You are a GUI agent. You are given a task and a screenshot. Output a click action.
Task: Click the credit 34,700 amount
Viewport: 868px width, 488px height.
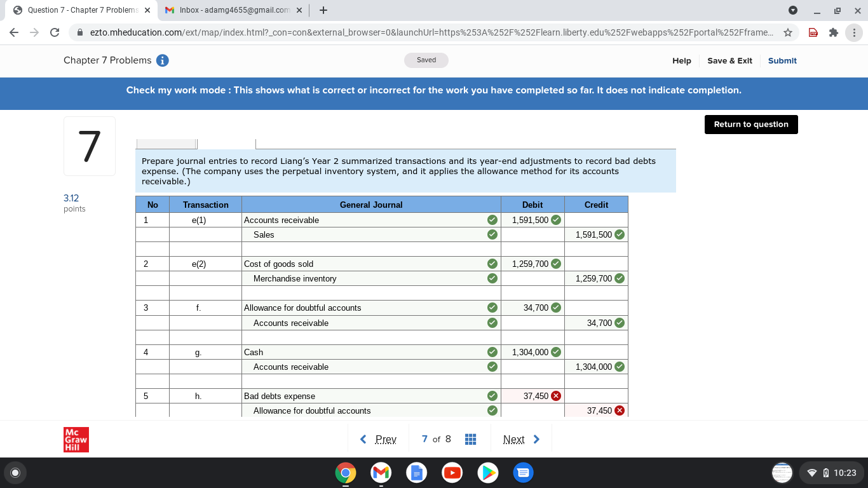click(x=599, y=323)
